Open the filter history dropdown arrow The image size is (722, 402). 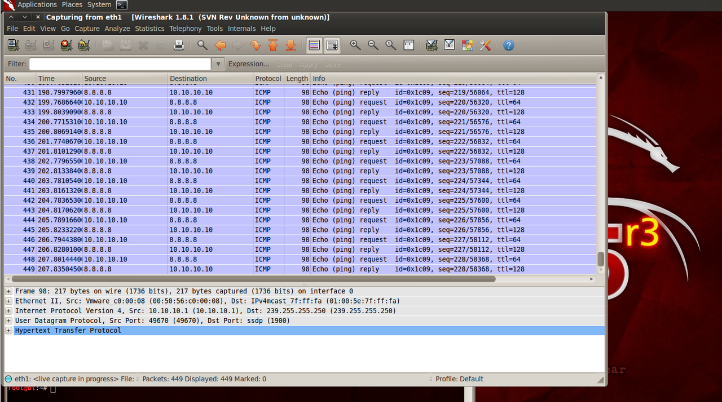pos(218,64)
